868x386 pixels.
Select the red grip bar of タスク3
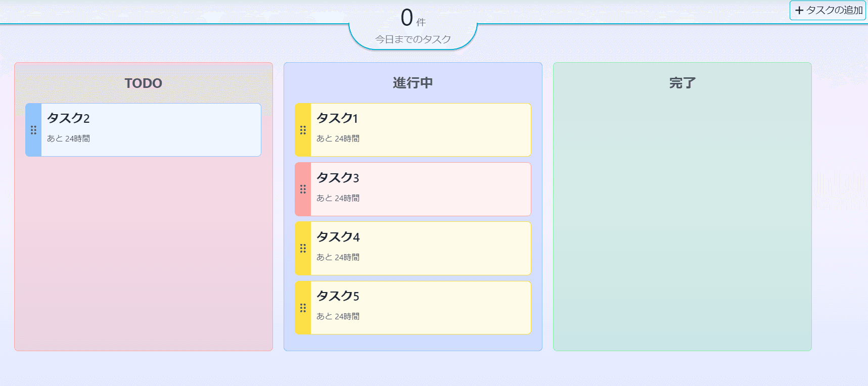[303, 189]
